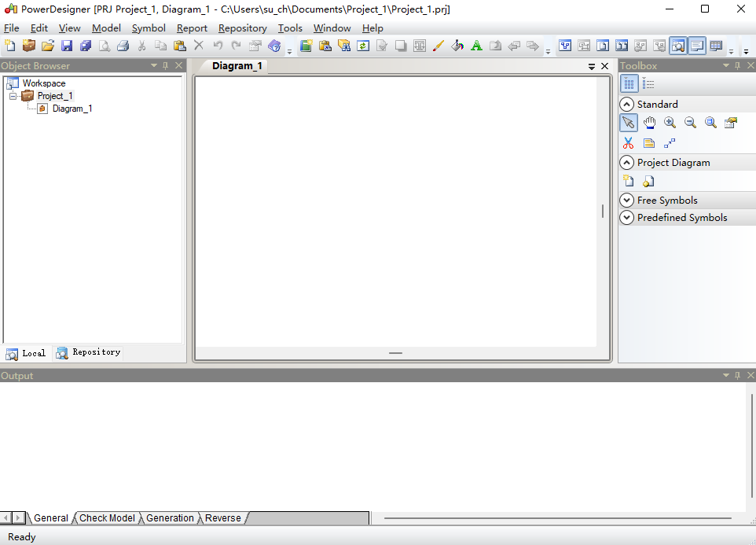The image size is (756, 545).
Task: Click the green letter A Font icon
Action: (x=476, y=46)
